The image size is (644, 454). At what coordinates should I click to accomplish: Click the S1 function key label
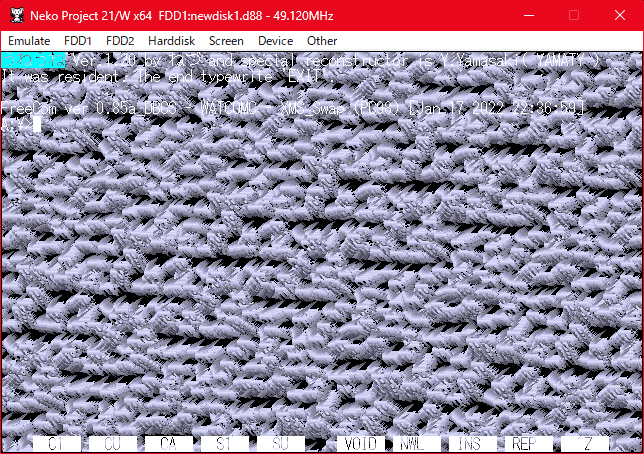pos(224,444)
